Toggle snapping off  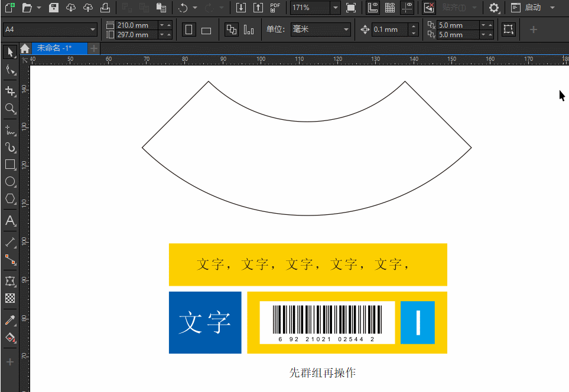(x=428, y=7)
